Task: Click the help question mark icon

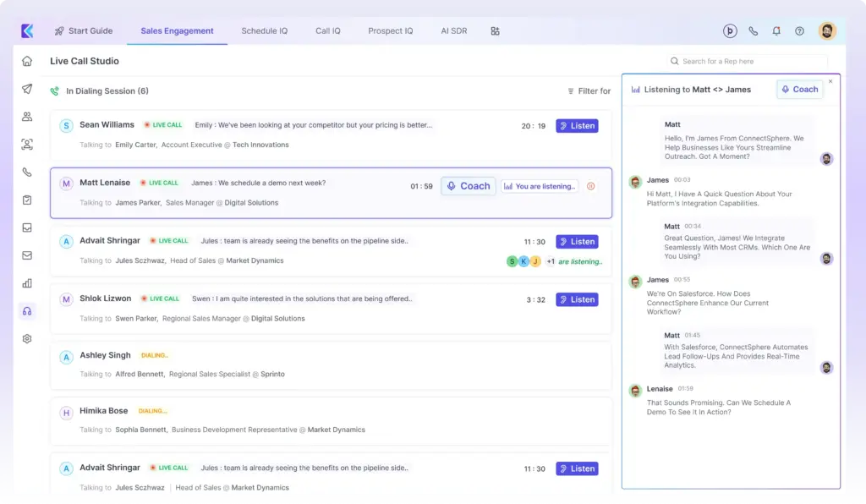Action: 798,30
